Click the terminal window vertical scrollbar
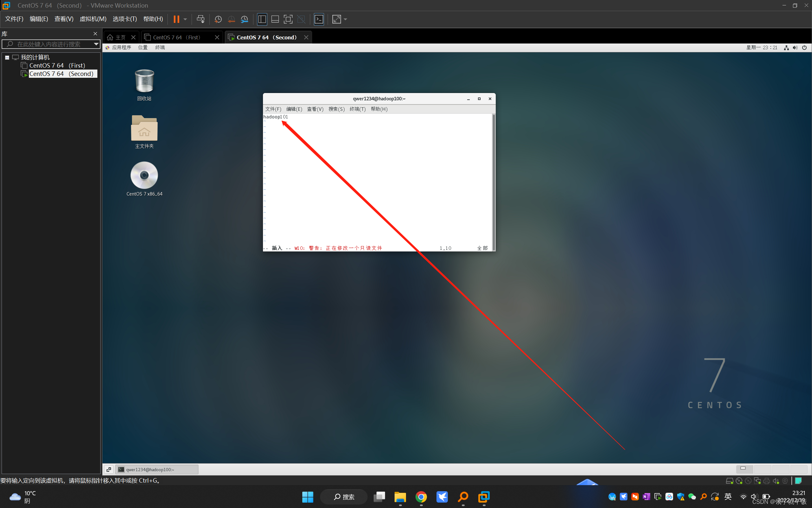The height and width of the screenshot is (508, 812). tap(494, 182)
